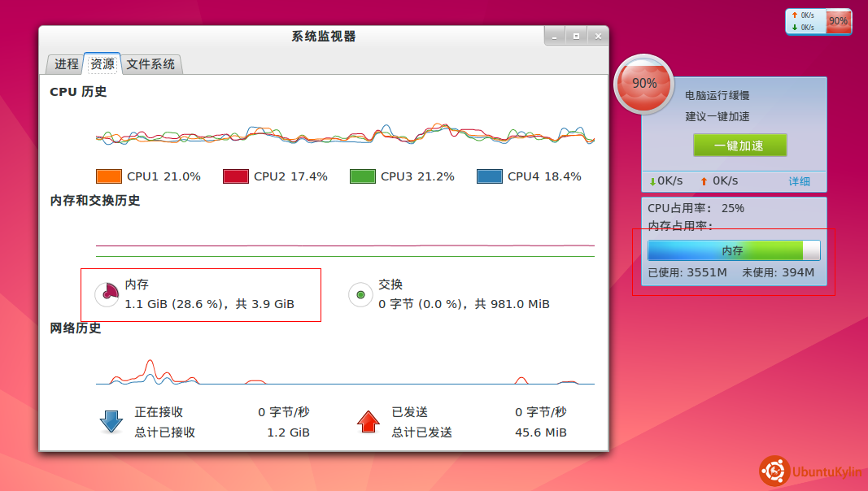Click the small 90% floating indicator at top-right

pos(838,21)
